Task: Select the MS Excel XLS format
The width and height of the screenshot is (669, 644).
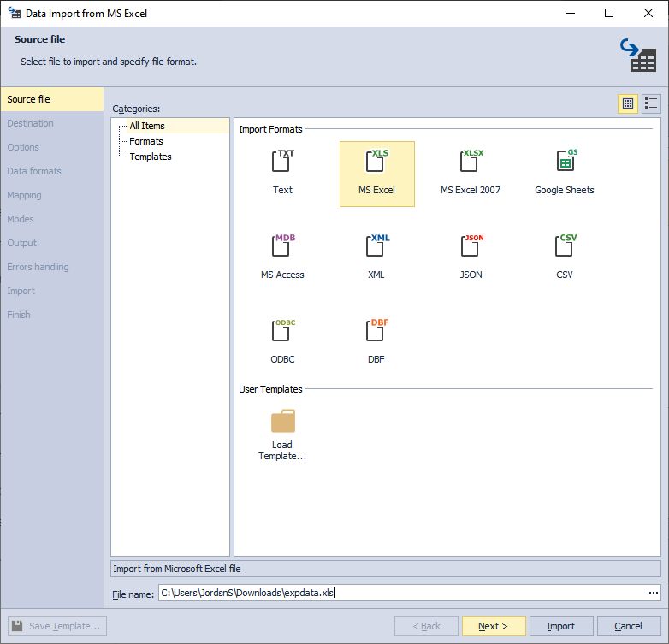Action: 376,174
